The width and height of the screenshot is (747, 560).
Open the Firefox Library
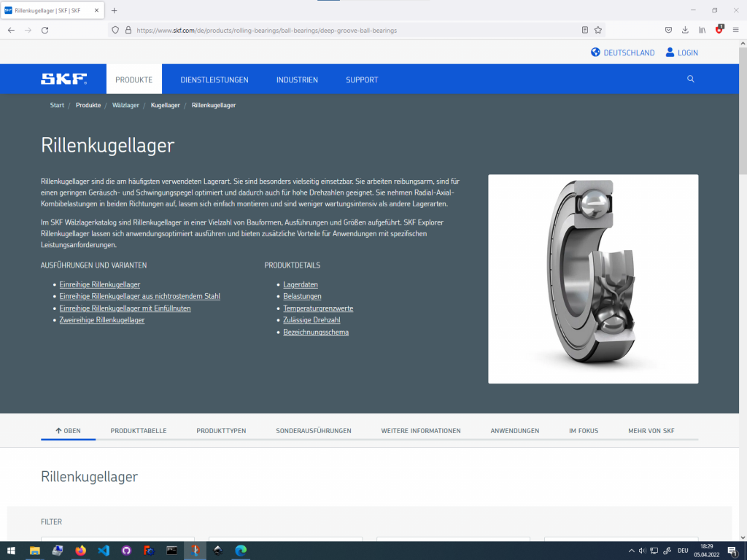[701, 30]
